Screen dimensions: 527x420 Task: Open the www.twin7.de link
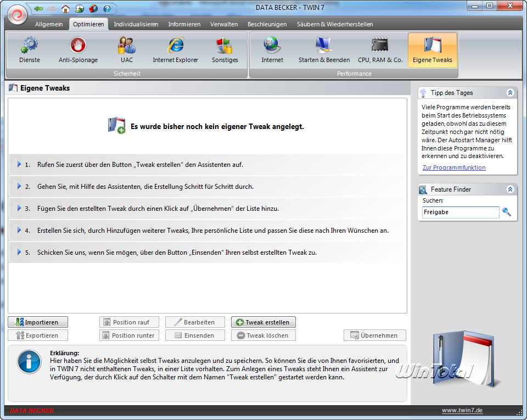(x=462, y=410)
